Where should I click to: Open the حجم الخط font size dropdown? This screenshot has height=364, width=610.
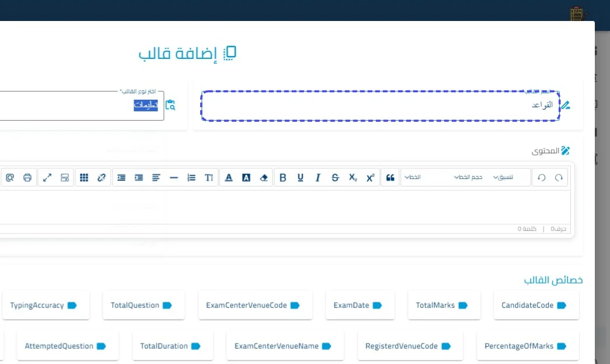click(x=468, y=177)
